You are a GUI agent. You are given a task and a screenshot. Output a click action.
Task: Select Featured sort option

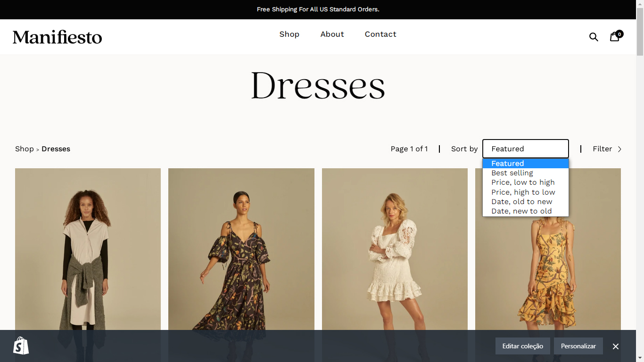[525, 164]
